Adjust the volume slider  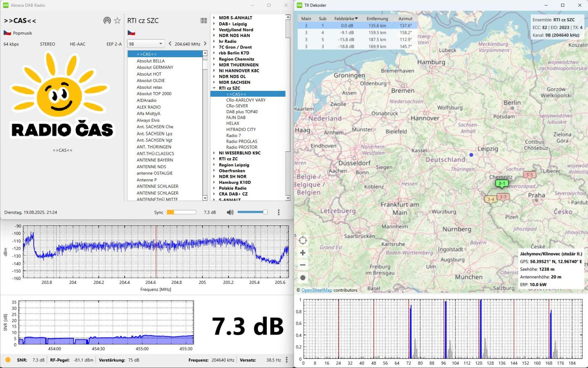coord(252,212)
